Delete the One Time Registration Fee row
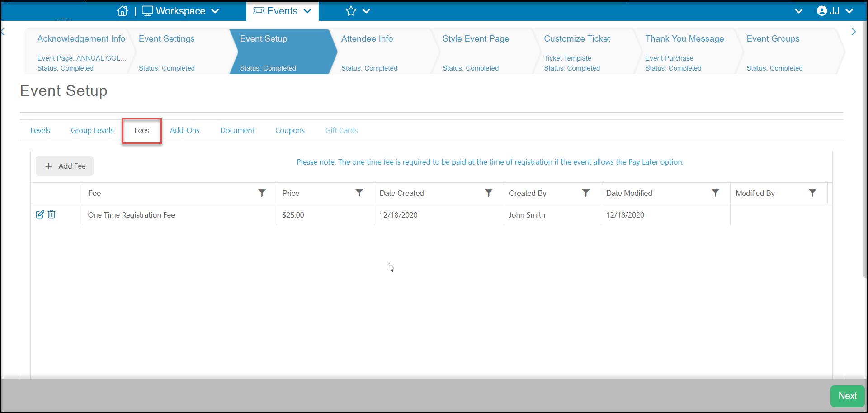Image resolution: width=868 pixels, height=413 pixels. 52,214
